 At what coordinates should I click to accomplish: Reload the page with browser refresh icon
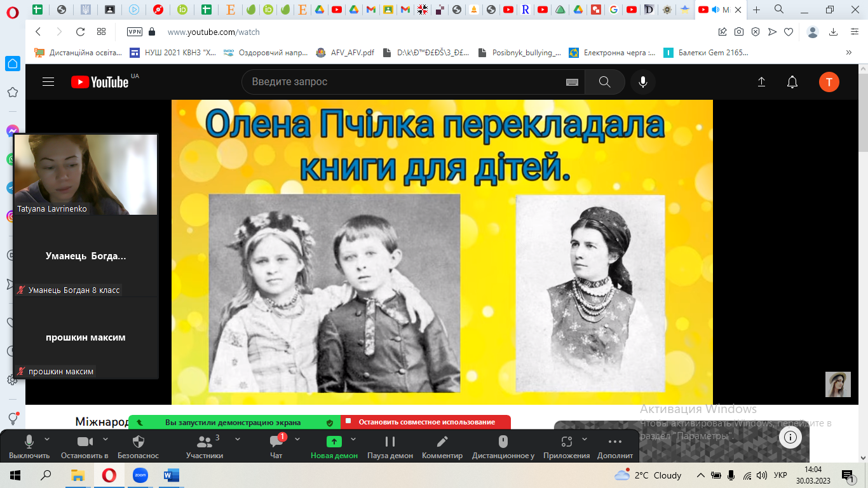coord(80,32)
